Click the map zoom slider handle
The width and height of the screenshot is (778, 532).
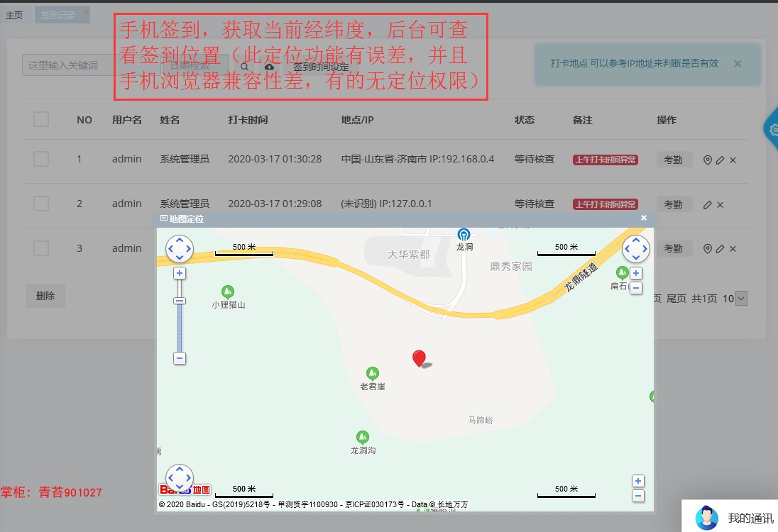coord(180,301)
